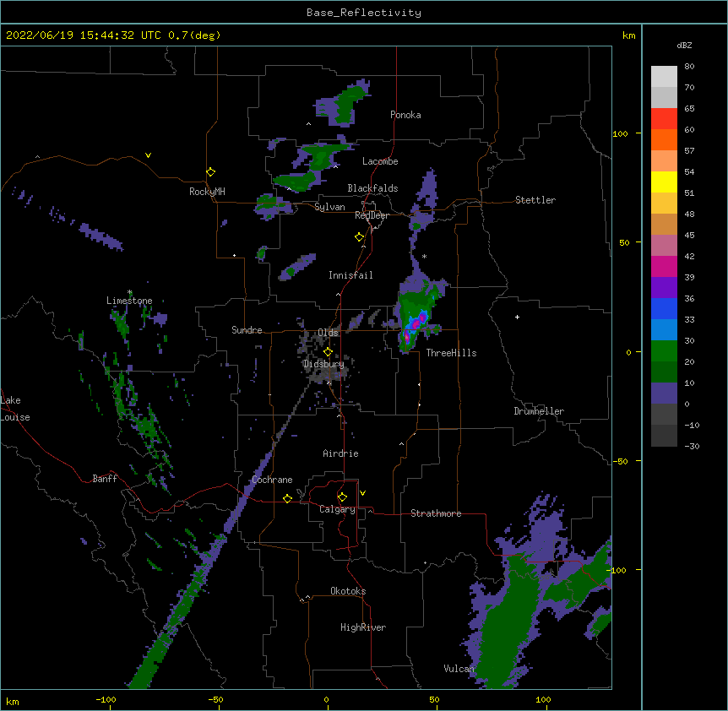
Task: Click the yellow km label at top right
Action: click(x=628, y=35)
